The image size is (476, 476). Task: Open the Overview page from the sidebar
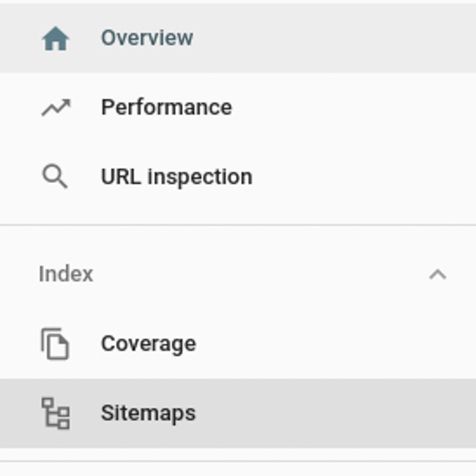click(x=146, y=38)
